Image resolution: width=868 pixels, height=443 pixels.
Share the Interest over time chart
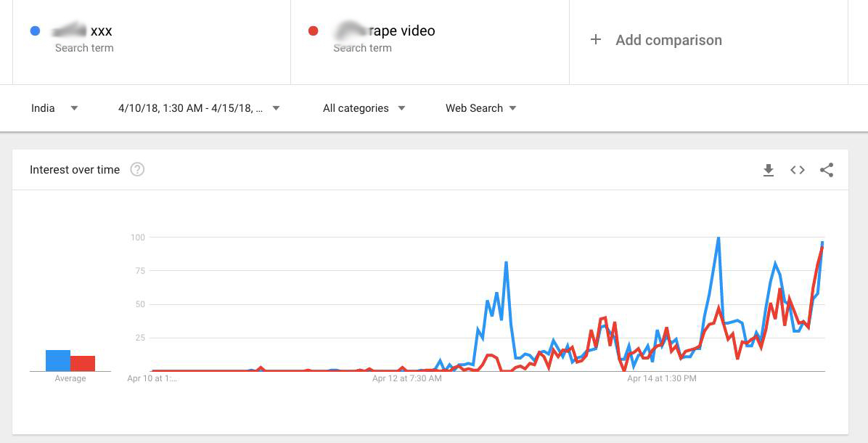point(827,170)
